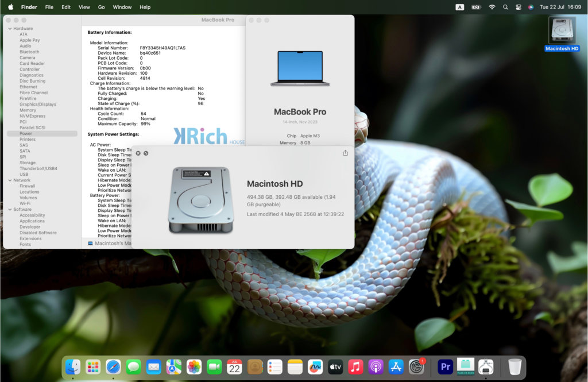The width and height of the screenshot is (588, 382).
Task: Open Podcasts from the Dock
Action: tap(376, 366)
